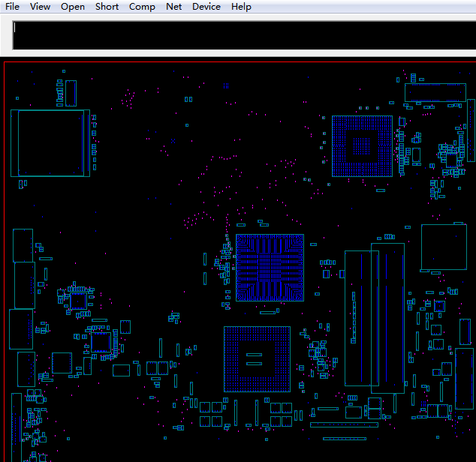Select the BGA chip with two bars inside
Screen dimensions: 476x462
[x=257, y=359]
